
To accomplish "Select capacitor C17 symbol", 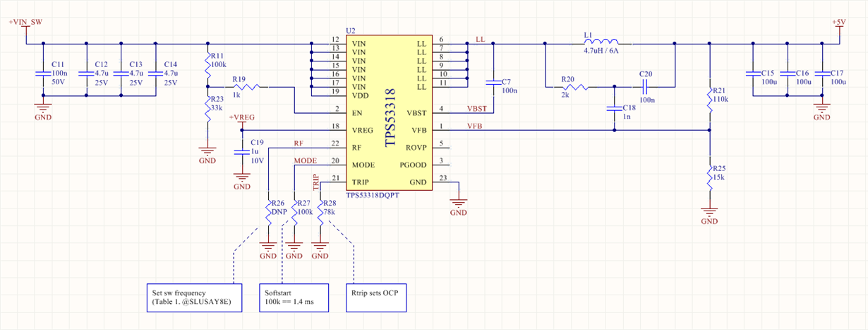I will [821, 73].
